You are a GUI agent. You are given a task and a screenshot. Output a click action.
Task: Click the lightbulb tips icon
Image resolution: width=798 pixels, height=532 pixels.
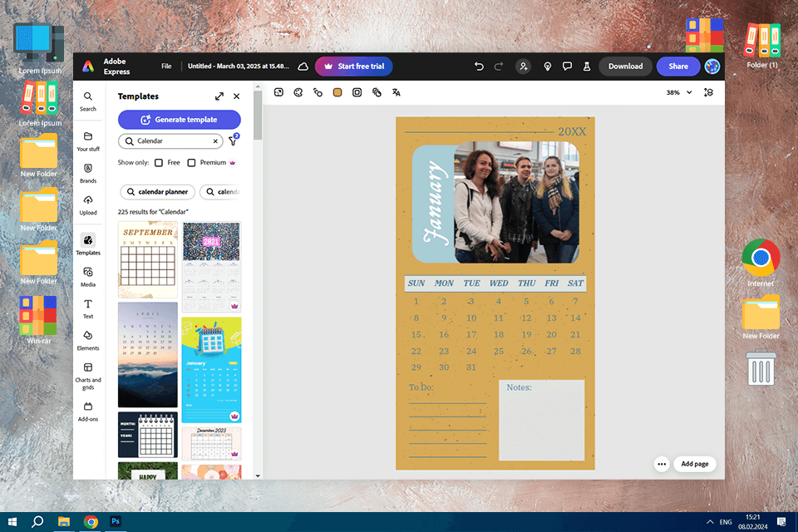point(548,66)
